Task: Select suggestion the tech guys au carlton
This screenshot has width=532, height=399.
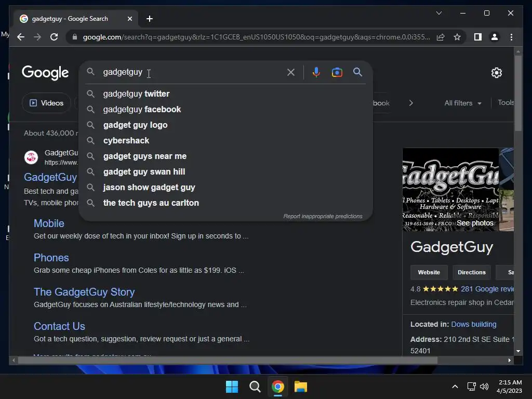Action: 225,203
